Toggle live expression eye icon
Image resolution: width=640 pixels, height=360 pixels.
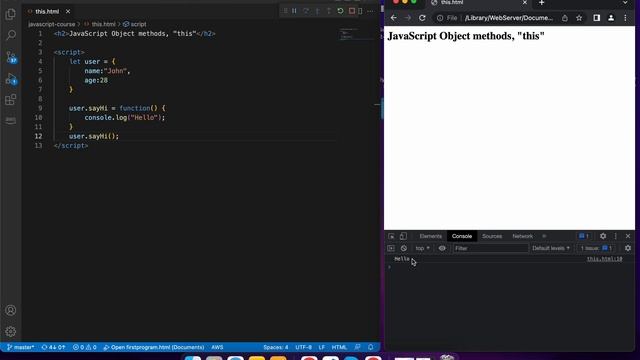(x=442, y=248)
